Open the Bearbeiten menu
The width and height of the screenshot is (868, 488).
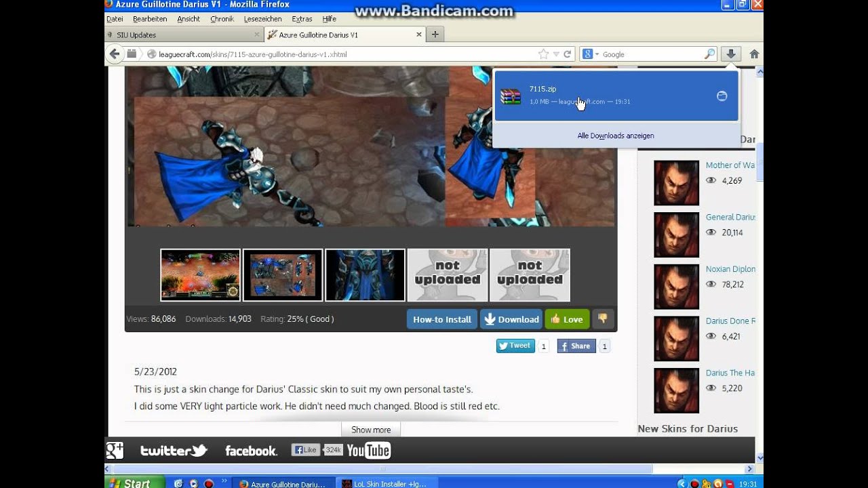point(150,19)
